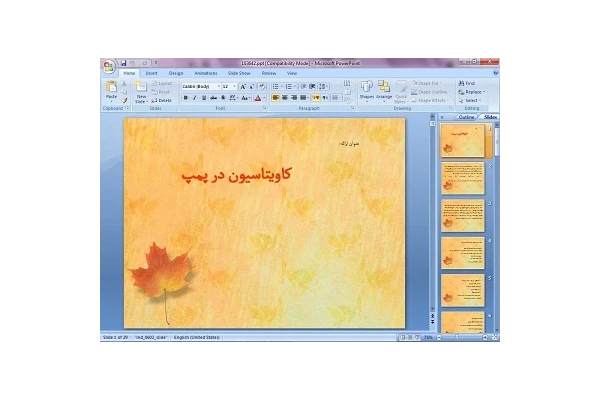Image resolution: width=600 pixels, height=400 pixels.
Task: Open the Select menu
Action: point(470,100)
